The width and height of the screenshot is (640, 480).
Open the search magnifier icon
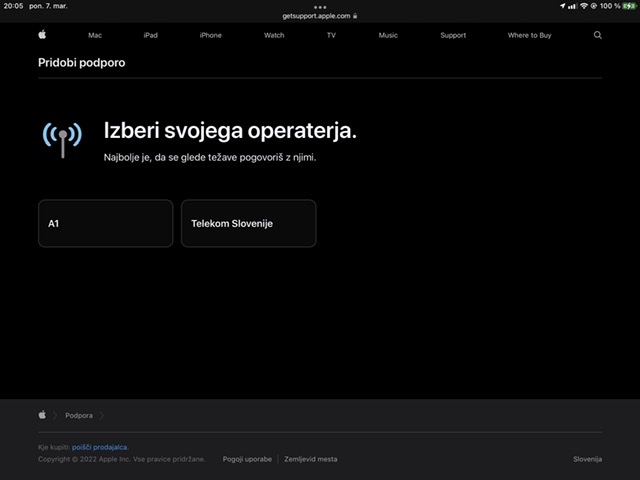(x=598, y=35)
